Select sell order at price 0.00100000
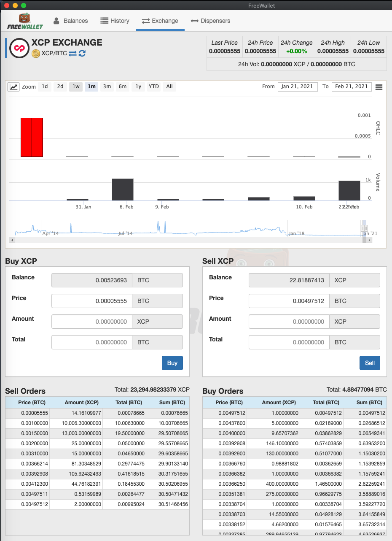Screen dimensions: 392x541 97,423
